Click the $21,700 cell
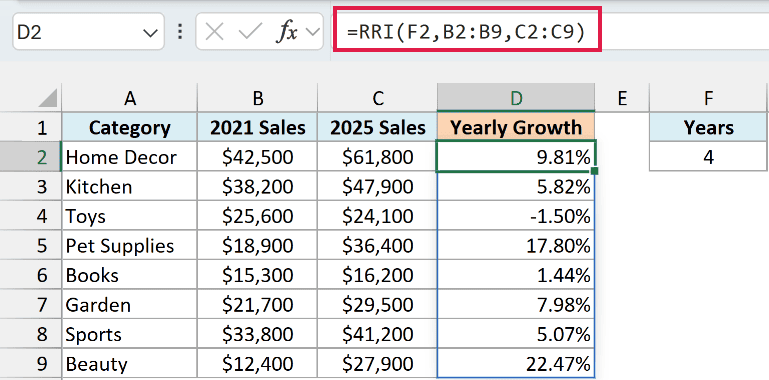This screenshot has height=380, width=769. point(257,304)
